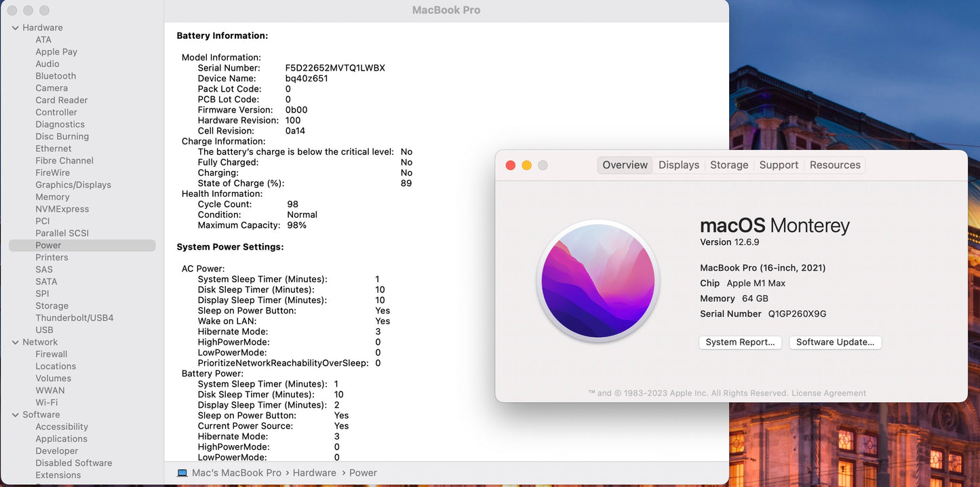Collapse the Network section in the sidebar
The height and width of the screenshot is (487, 980).
point(15,342)
